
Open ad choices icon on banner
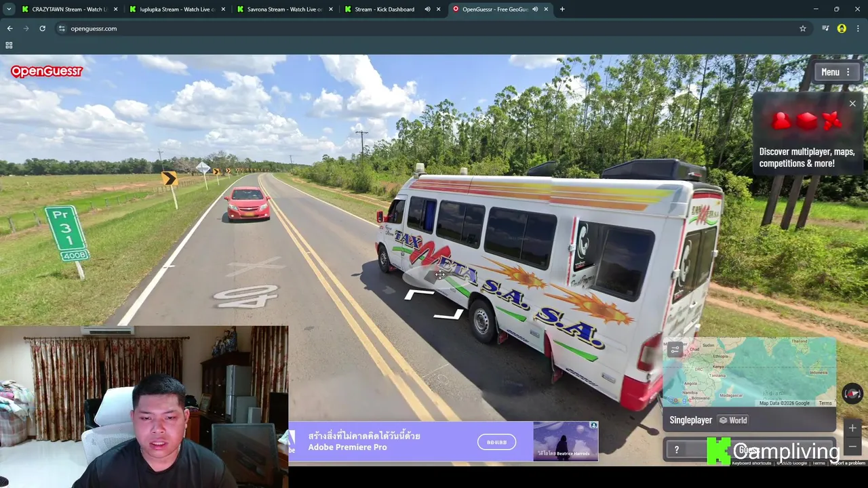point(593,426)
